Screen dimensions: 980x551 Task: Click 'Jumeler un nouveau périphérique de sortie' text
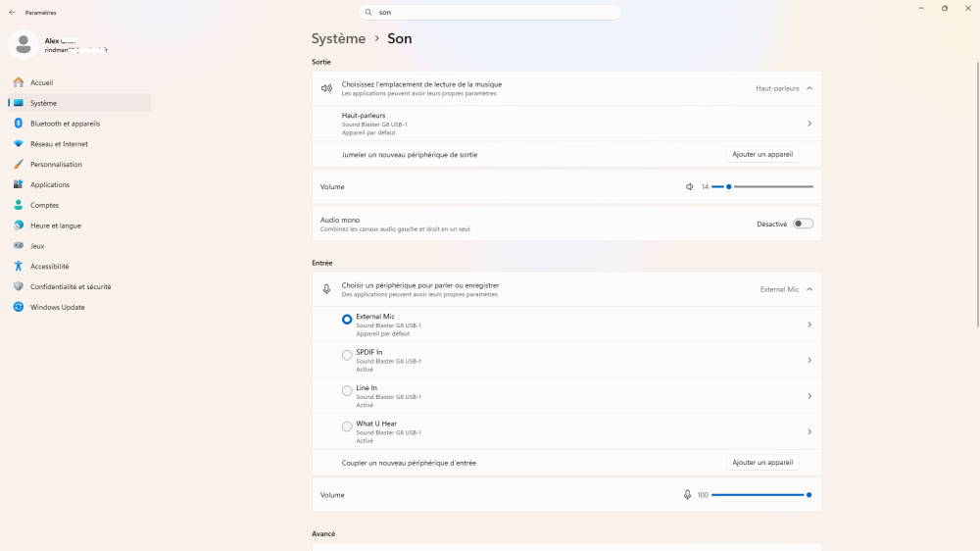pyautogui.click(x=410, y=155)
